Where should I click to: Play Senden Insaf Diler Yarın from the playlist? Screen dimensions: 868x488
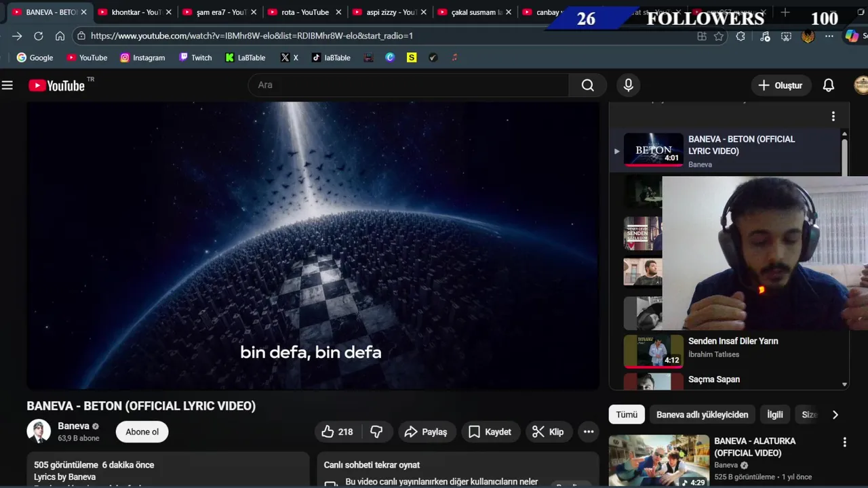pos(733,341)
